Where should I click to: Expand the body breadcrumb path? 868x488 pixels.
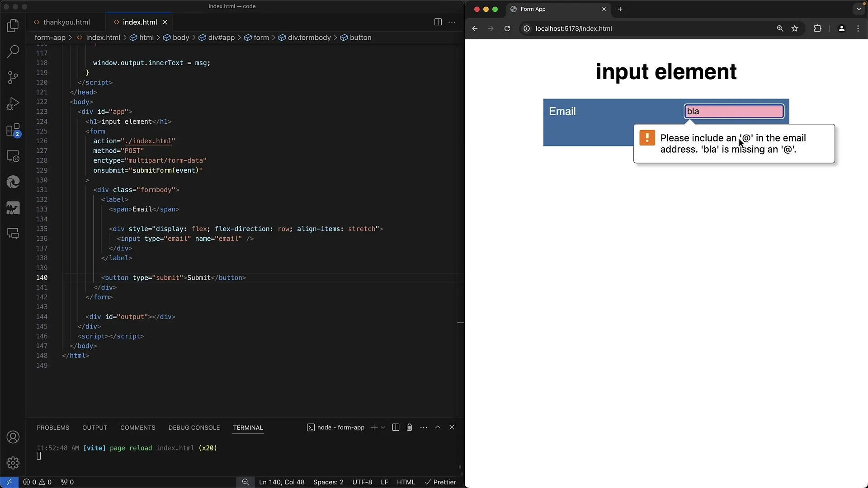click(x=181, y=38)
